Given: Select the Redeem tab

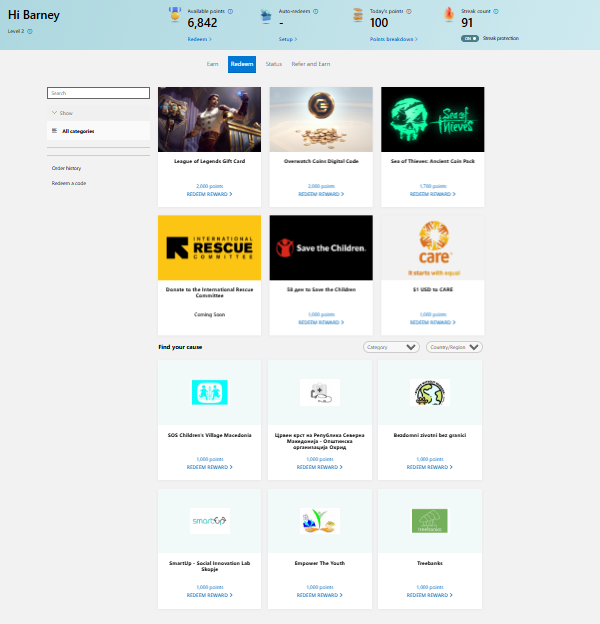Looking at the screenshot, I should click(242, 64).
